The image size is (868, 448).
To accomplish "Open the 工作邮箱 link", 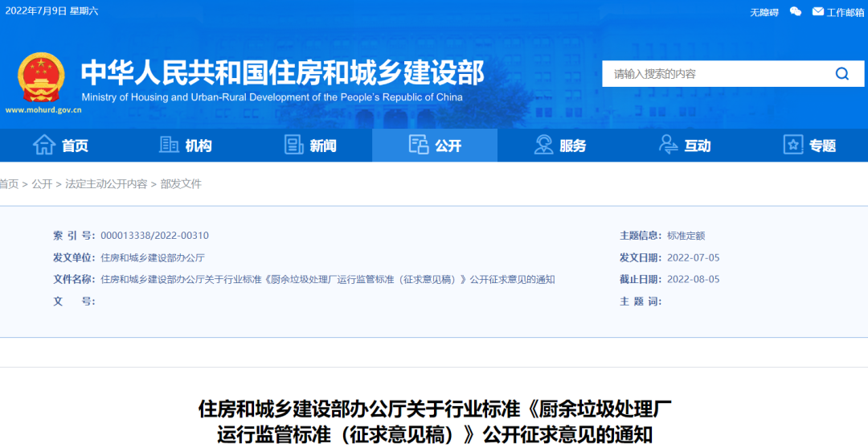I will (x=845, y=12).
